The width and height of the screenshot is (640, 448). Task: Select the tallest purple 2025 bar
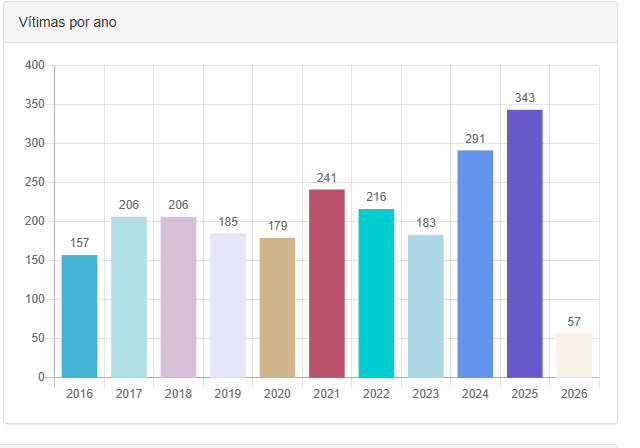pyautogui.click(x=525, y=243)
